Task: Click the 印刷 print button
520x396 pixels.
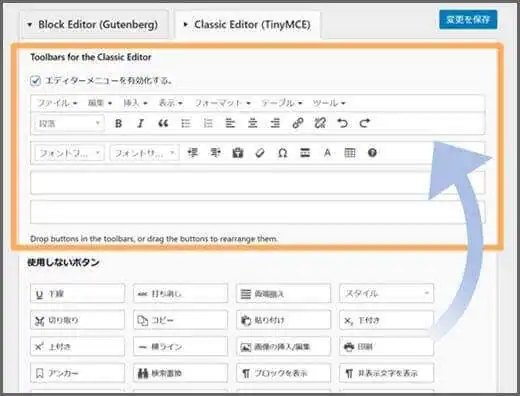Action: (x=387, y=346)
